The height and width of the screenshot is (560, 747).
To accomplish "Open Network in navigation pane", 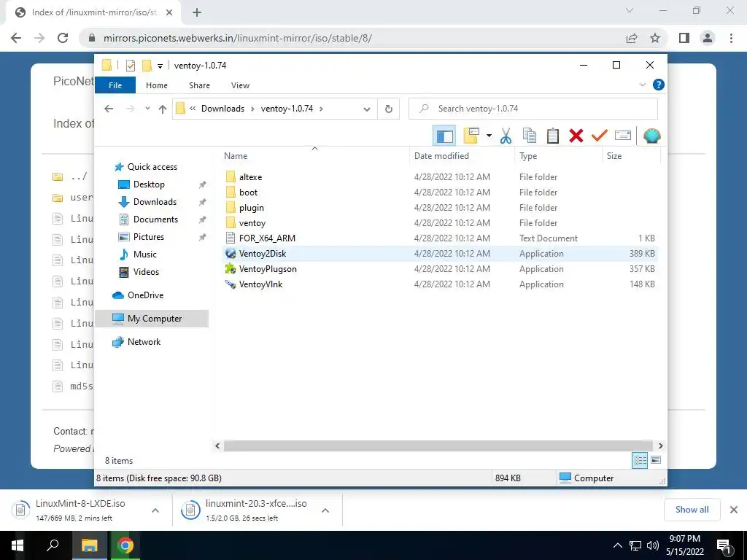I will 144,342.
